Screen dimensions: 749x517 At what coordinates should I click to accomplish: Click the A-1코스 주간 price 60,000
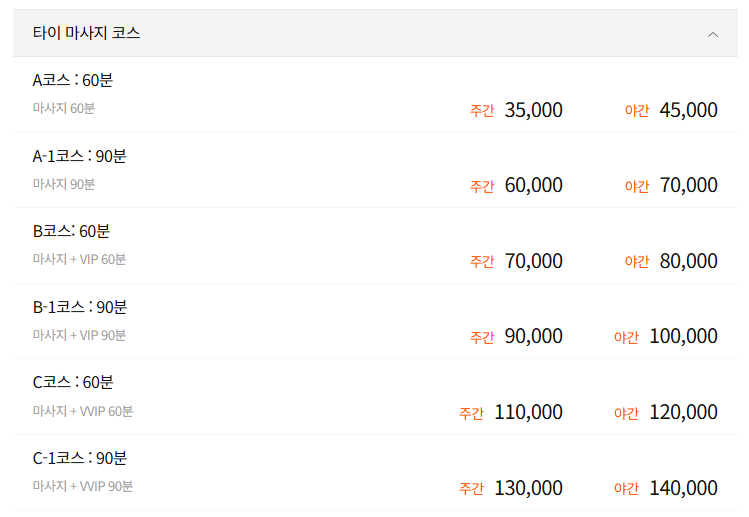point(533,185)
